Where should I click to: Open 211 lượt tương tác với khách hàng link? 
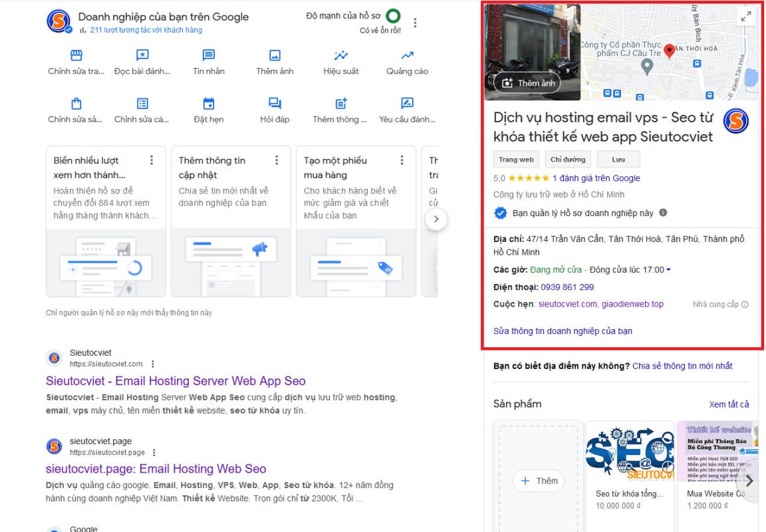point(146,30)
